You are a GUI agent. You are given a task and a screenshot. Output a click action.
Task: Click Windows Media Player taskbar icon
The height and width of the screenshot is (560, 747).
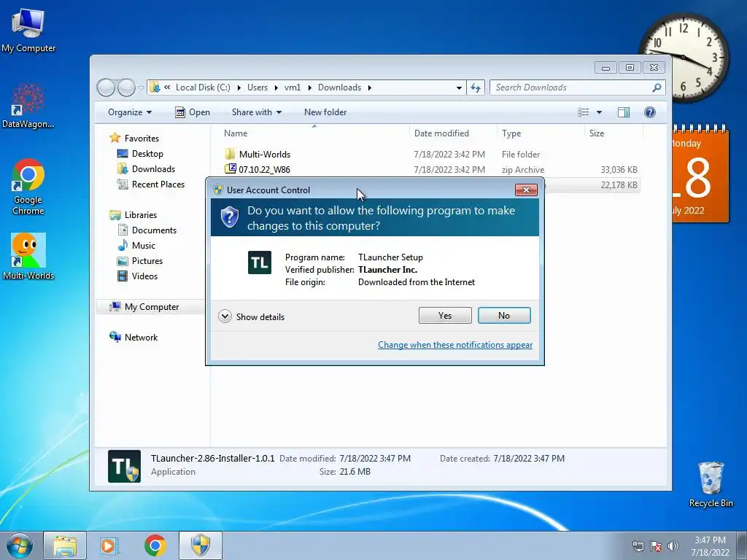(109, 545)
